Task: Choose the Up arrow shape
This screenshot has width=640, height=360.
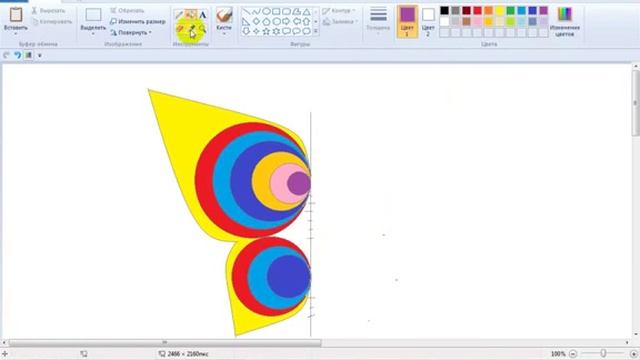Action: click(x=306, y=21)
